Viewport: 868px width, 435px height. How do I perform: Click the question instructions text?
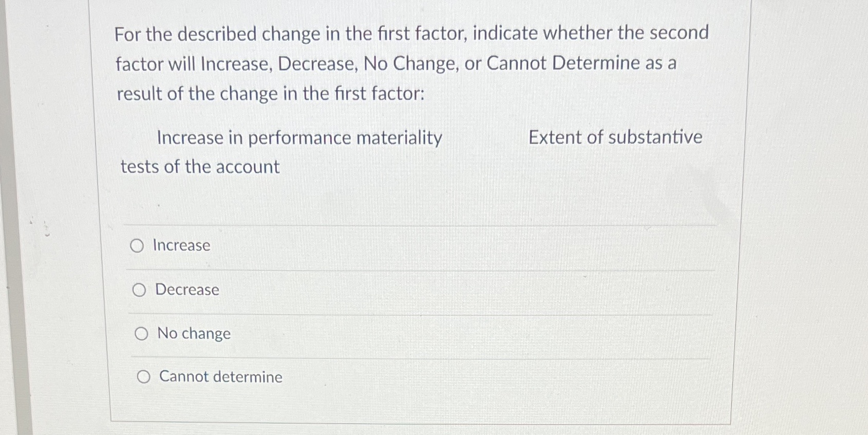(x=411, y=63)
